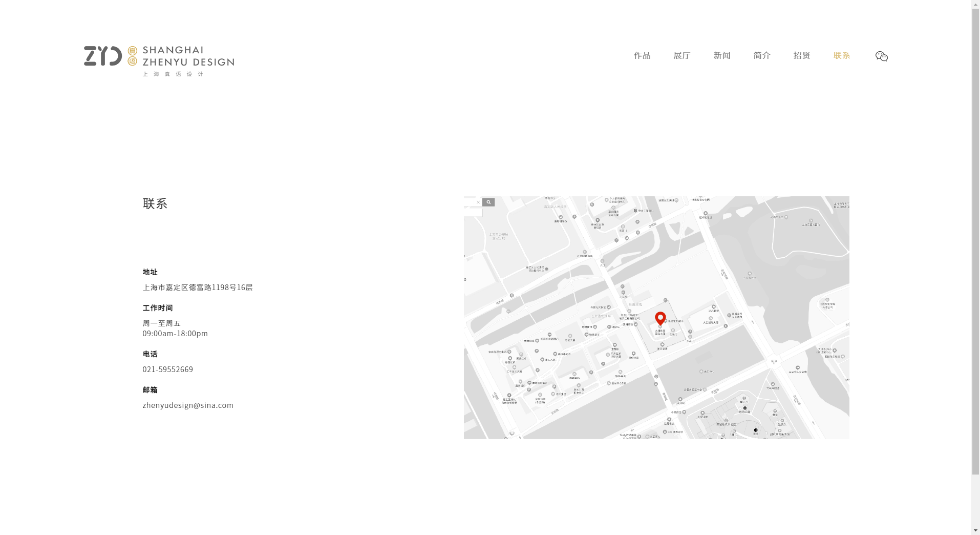The width and height of the screenshot is (980, 535).
Task: Open the WeChat icon in header
Action: point(881,56)
